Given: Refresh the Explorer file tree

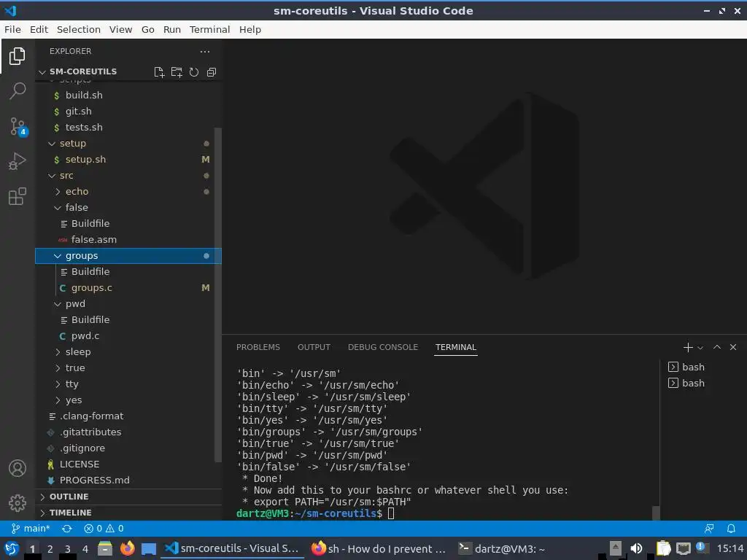Looking at the screenshot, I should [x=194, y=72].
